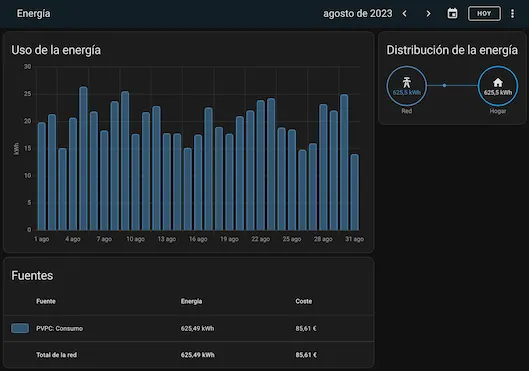Viewport: 529px width, 371px height.
Task: Open the three-dot overflow menu
Action: pyautogui.click(x=512, y=13)
